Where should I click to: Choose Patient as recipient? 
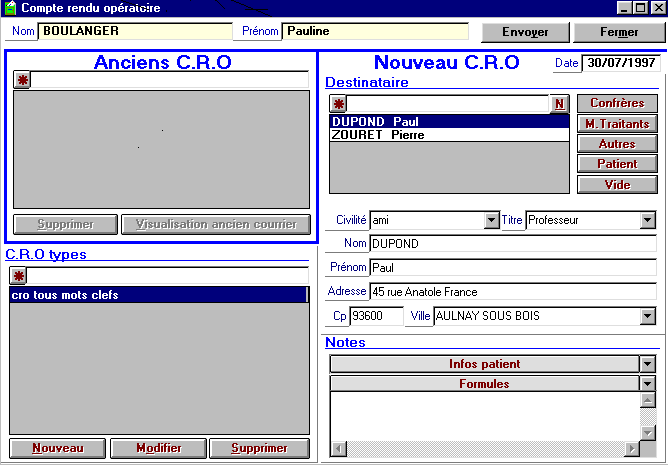pyautogui.click(x=617, y=164)
